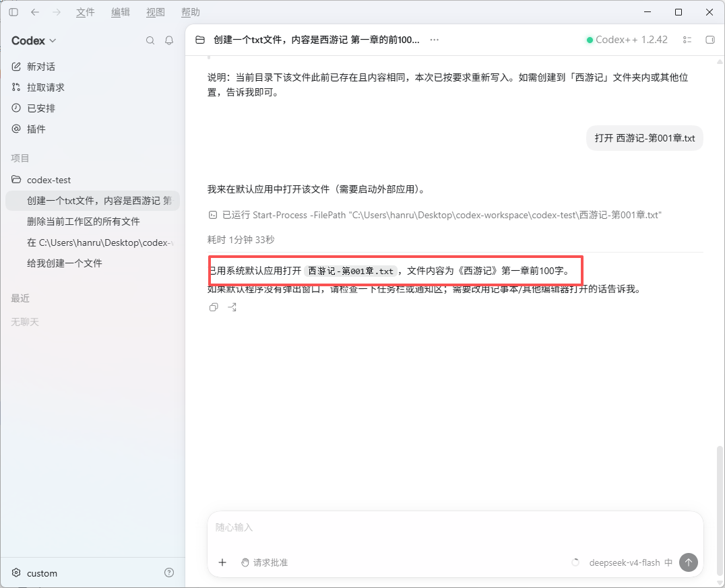The height and width of the screenshot is (588, 725).
Task: Open the deepseek-v4-flash model selector
Action: 625,562
